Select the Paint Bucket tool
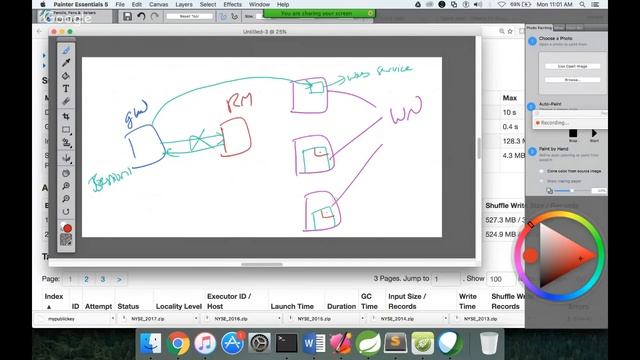The image size is (640, 360). (66, 76)
